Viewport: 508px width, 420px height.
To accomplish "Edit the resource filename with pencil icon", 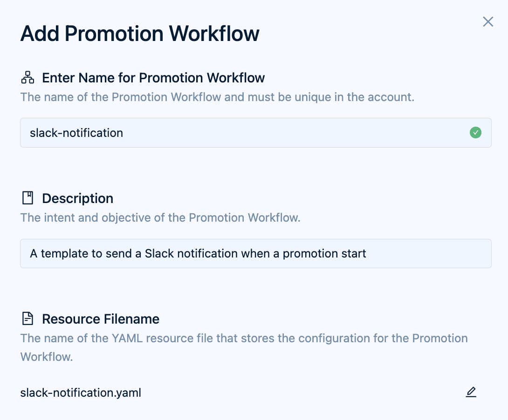I will click(x=471, y=393).
